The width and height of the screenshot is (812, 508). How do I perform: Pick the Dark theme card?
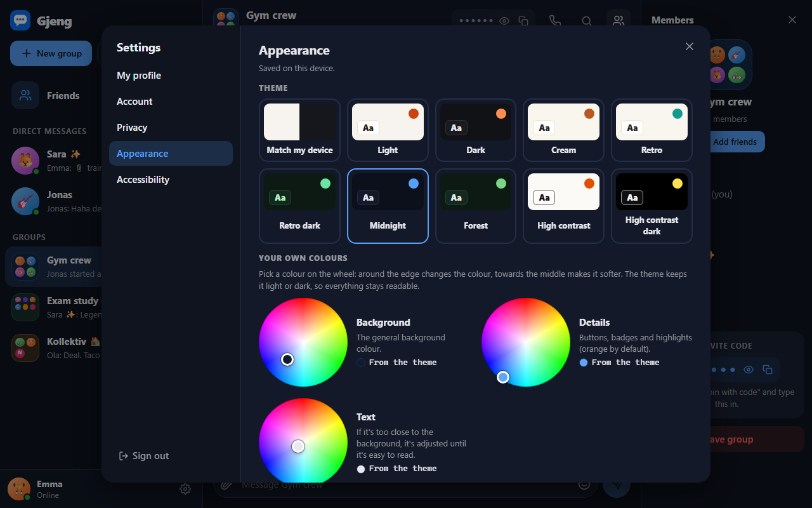pos(476,130)
